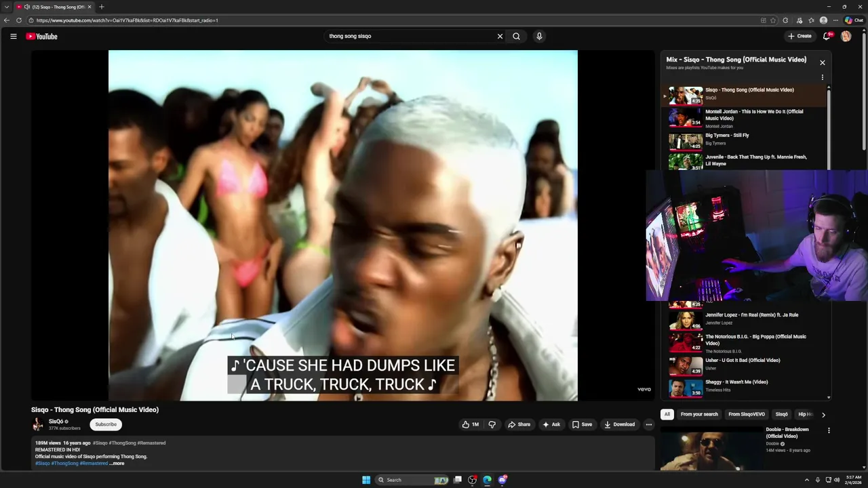Open taskbar clock showing 5:17 AM

click(853, 480)
